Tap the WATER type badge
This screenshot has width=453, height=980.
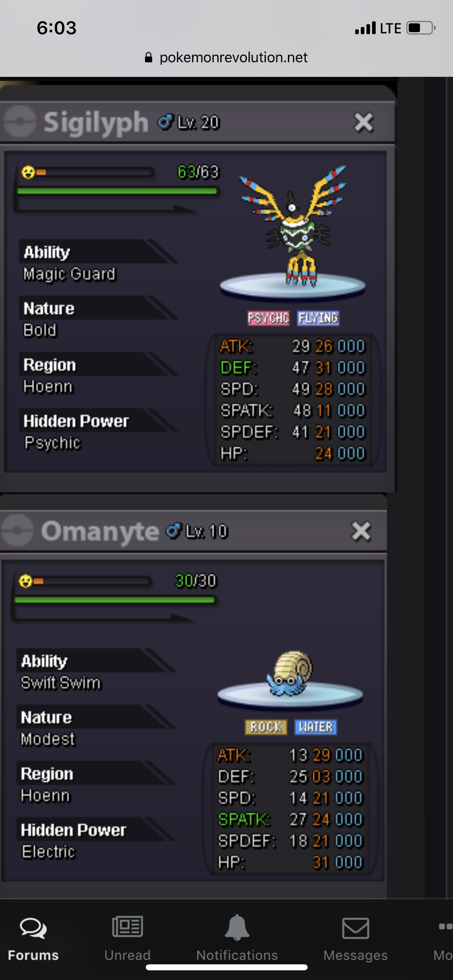coord(316,727)
